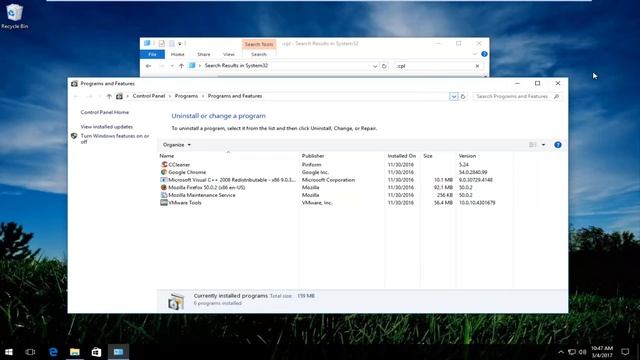This screenshot has width=640, height=360.
Task: Open the Windows Start menu
Action: point(9,352)
